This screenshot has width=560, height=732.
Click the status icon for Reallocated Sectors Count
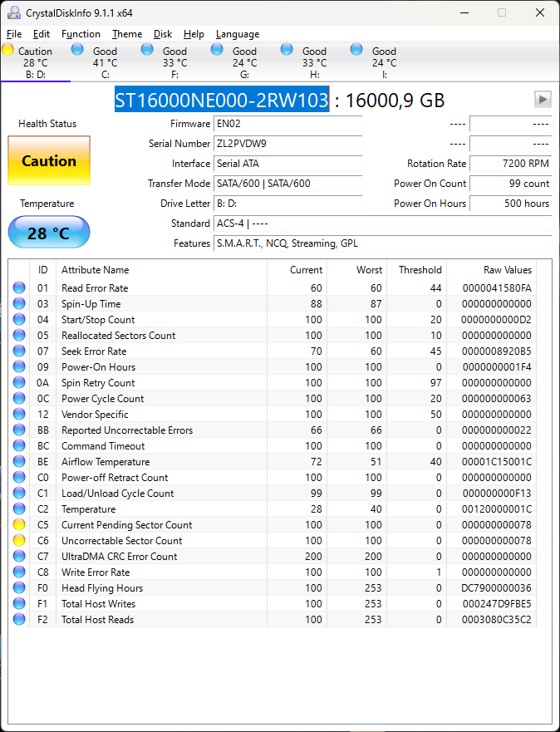tap(19, 336)
